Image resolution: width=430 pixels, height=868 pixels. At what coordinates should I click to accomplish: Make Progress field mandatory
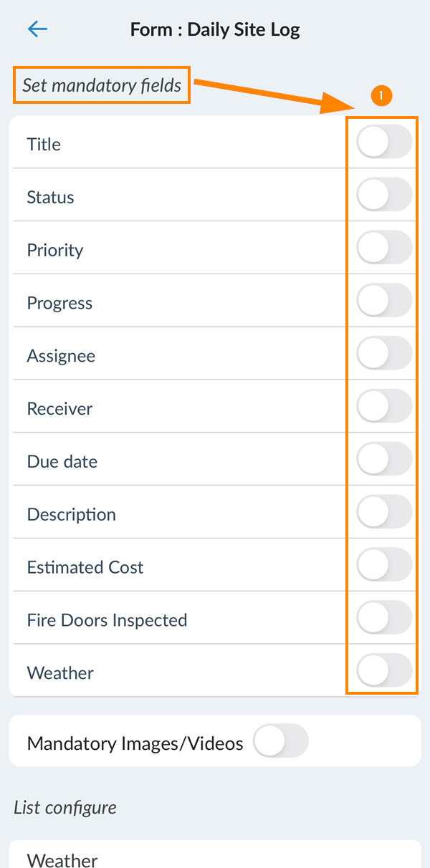(384, 301)
